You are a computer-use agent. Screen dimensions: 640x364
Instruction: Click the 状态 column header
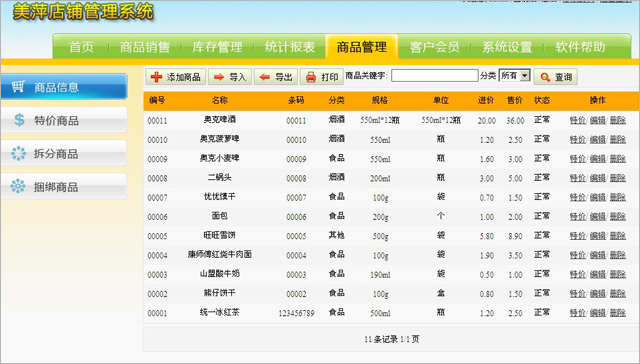point(542,100)
